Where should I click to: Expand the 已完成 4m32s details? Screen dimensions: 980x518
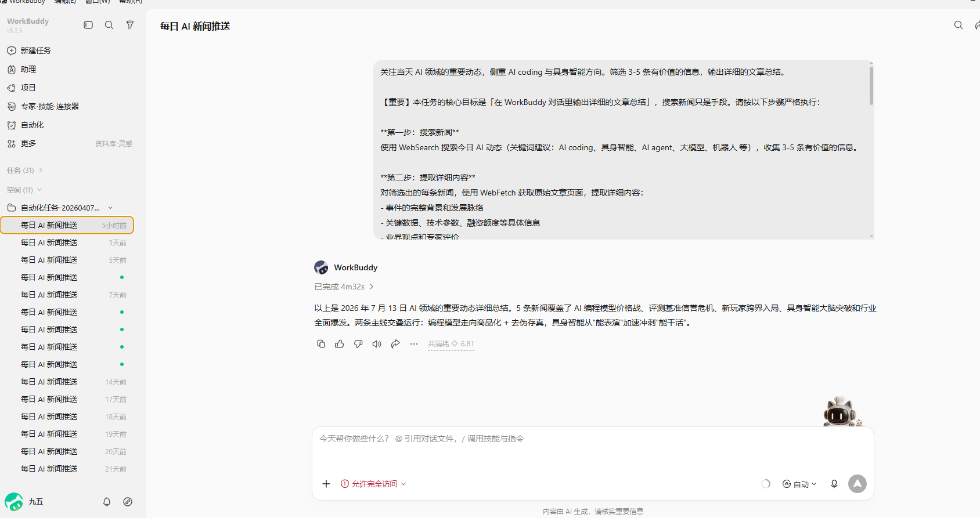click(x=344, y=287)
